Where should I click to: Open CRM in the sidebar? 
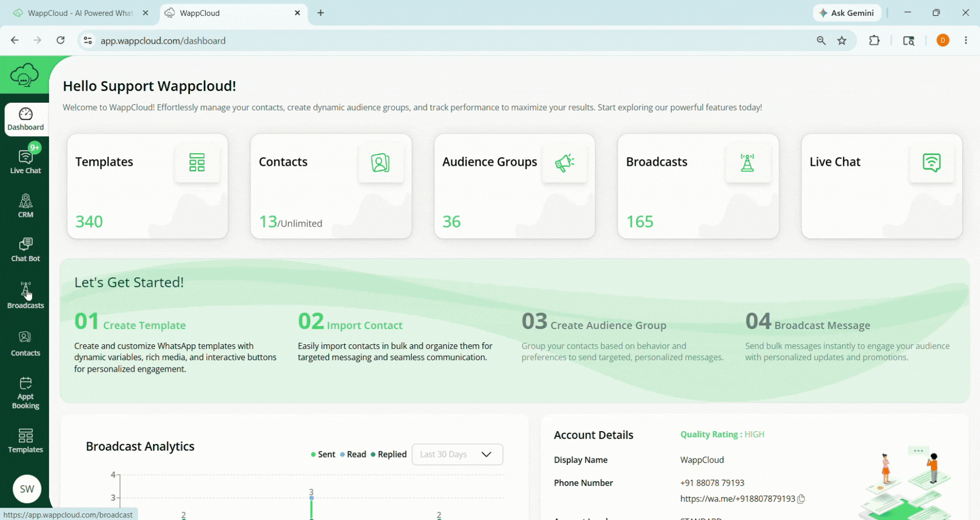[x=26, y=206]
